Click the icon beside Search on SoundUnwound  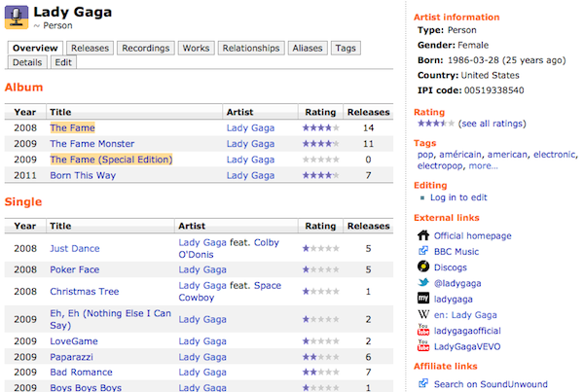coord(423,383)
